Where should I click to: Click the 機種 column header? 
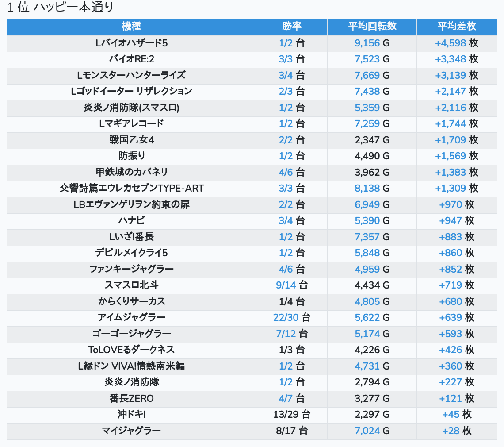click(131, 27)
